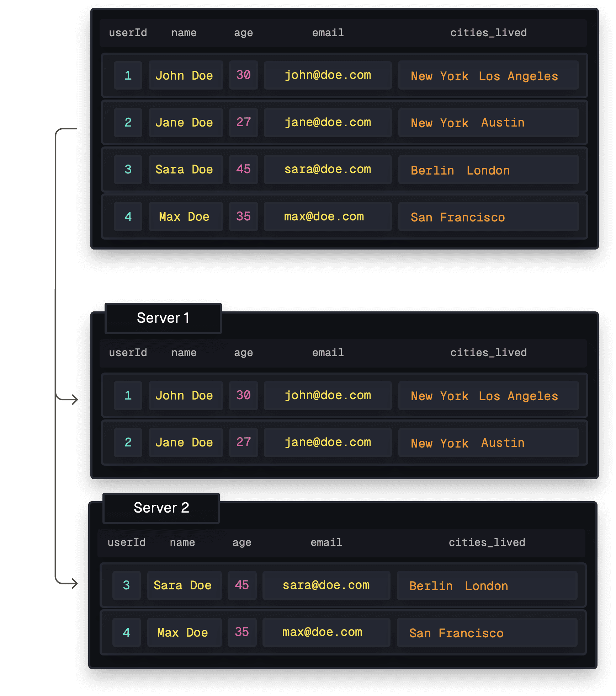Click the Server 2 label
Screen dimensions: 616x696
(161, 508)
